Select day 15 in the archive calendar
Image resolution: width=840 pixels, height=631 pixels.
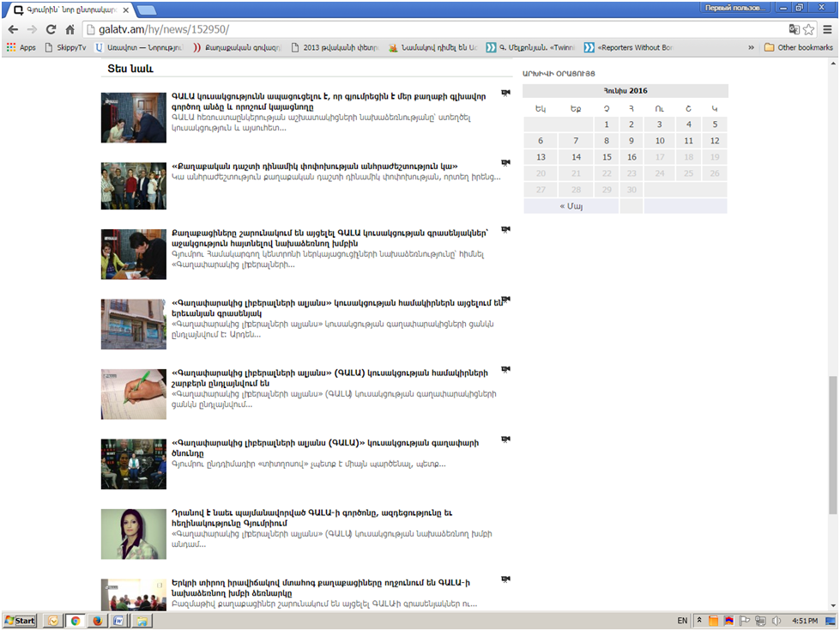[x=607, y=157]
